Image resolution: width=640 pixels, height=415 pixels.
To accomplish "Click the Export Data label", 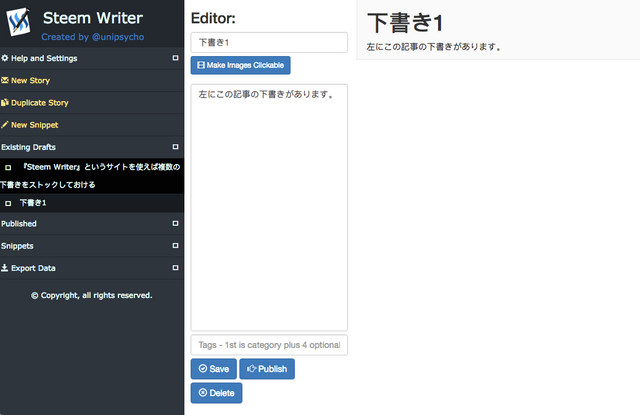I will (x=33, y=268).
